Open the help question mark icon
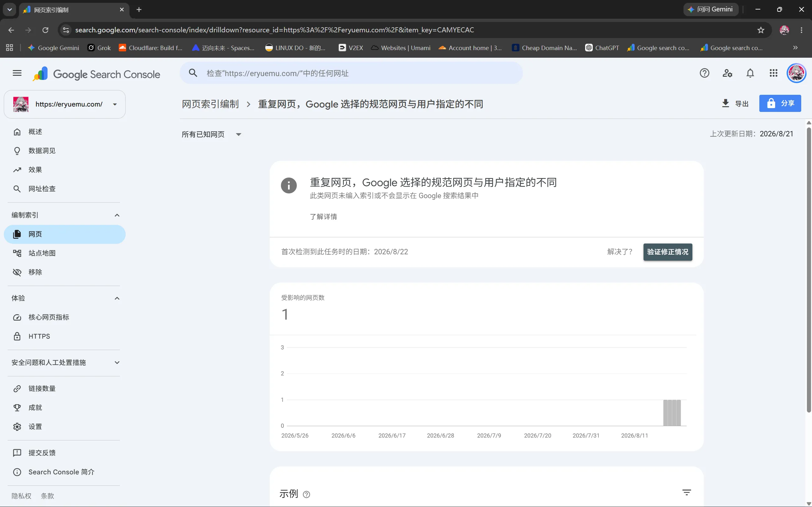The image size is (812, 507). click(704, 73)
